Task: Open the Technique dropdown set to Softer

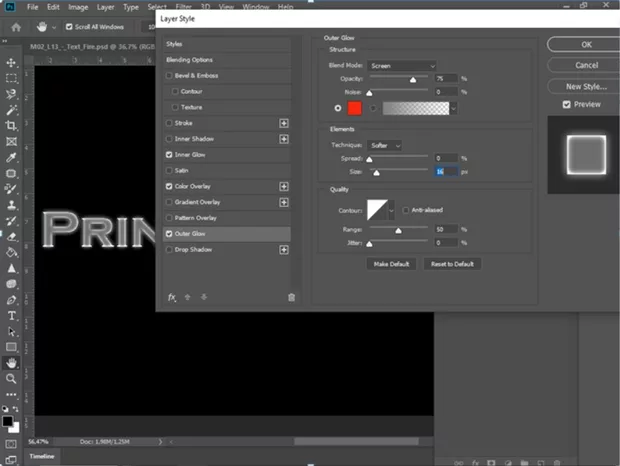Action: point(385,145)
